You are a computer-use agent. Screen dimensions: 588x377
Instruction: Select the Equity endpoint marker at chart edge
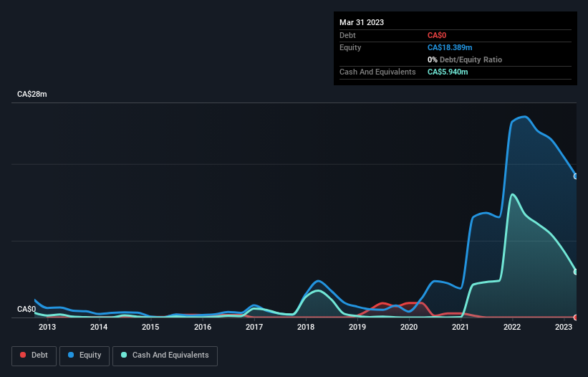tap(576, 176)
